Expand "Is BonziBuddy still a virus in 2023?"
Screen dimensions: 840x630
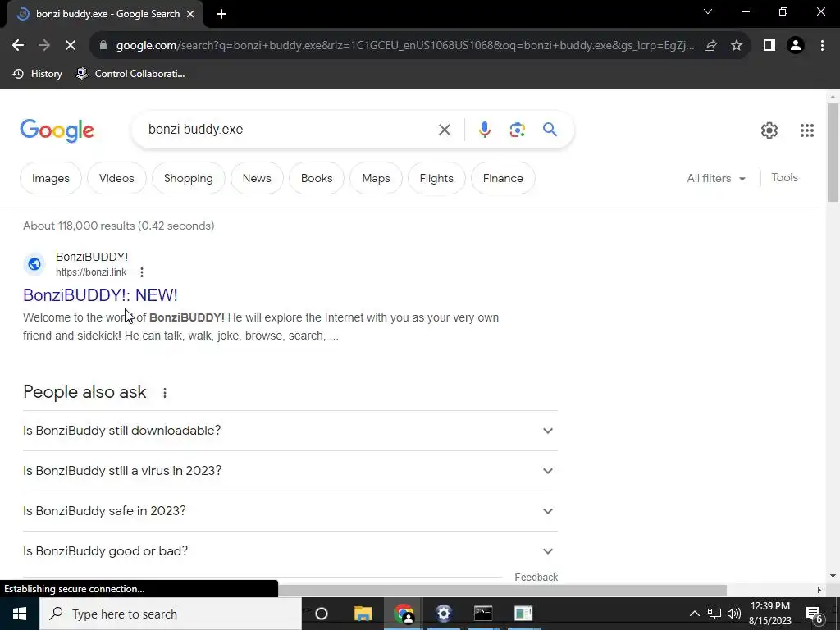tap(290, 471)
